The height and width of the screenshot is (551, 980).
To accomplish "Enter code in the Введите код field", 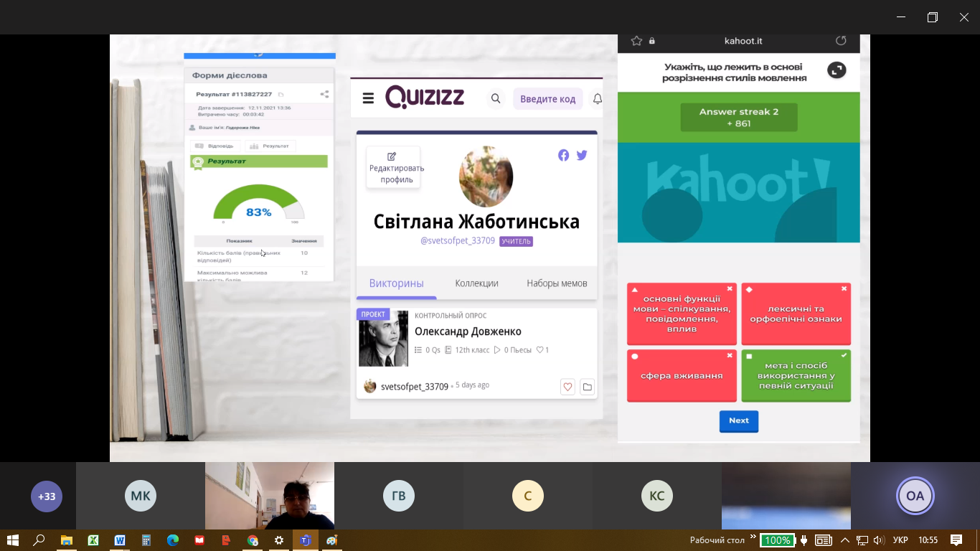I will point(547,99).
